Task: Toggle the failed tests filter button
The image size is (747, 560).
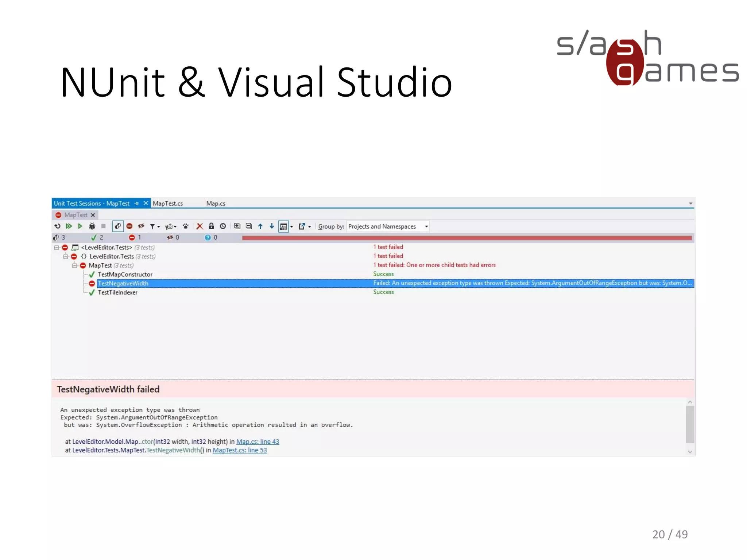Action: [129, 226]
